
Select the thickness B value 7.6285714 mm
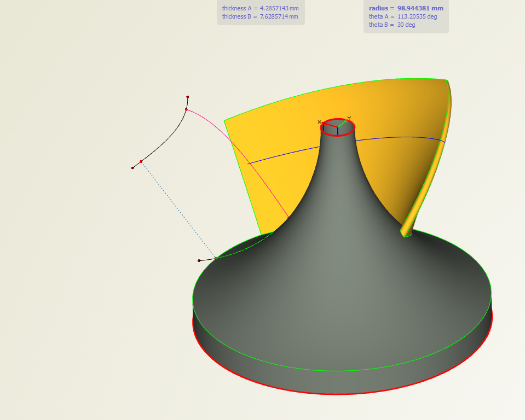click(279, 16)
